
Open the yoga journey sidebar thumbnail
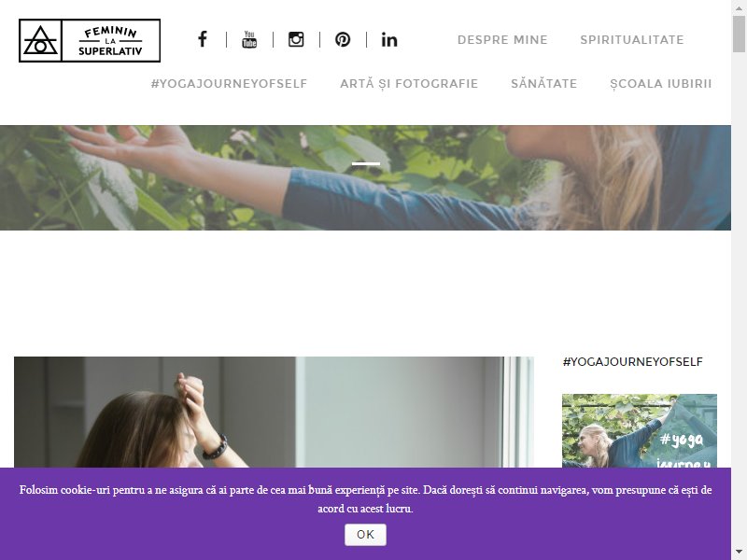(640, 430)
